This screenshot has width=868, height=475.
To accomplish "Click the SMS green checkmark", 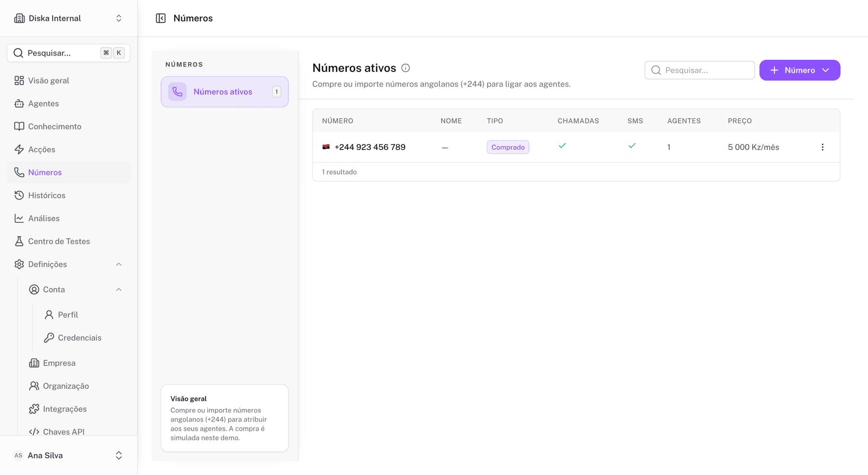I will pos(632,146).
